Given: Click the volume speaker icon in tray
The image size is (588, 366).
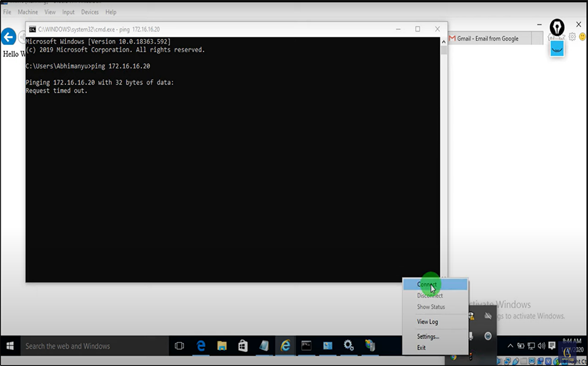Looking at the screenshot, I should tap(541, 346).
